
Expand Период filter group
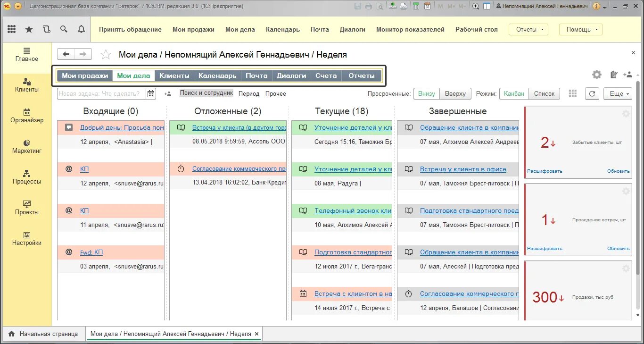pos(249,93)
